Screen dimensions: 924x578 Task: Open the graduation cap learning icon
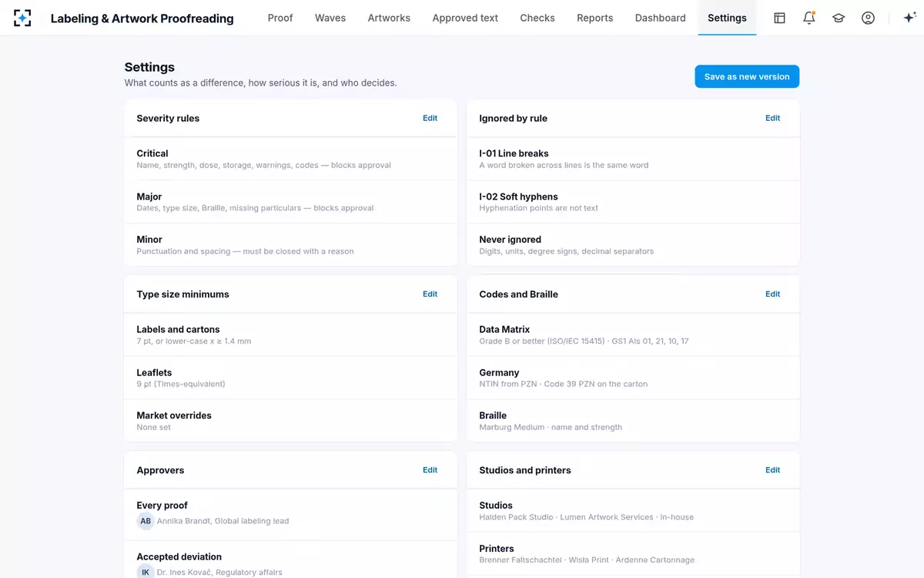coord(839,18)
